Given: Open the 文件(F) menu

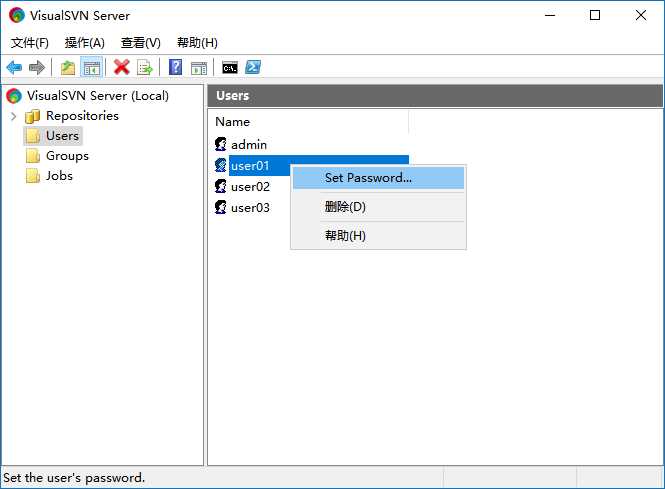Looking at the screenshot, I should pyautogui.click(x=30, y=42).
